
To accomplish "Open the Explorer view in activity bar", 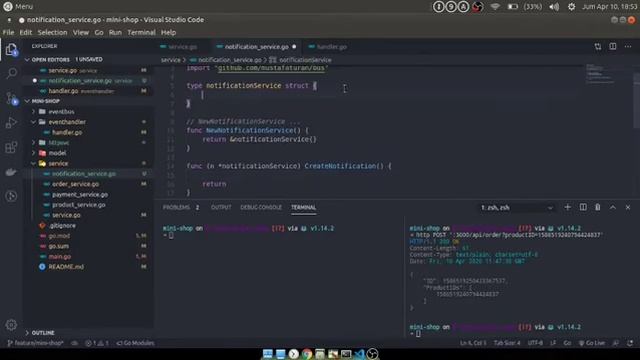I will pyautogui.click(x=11, y=50).
